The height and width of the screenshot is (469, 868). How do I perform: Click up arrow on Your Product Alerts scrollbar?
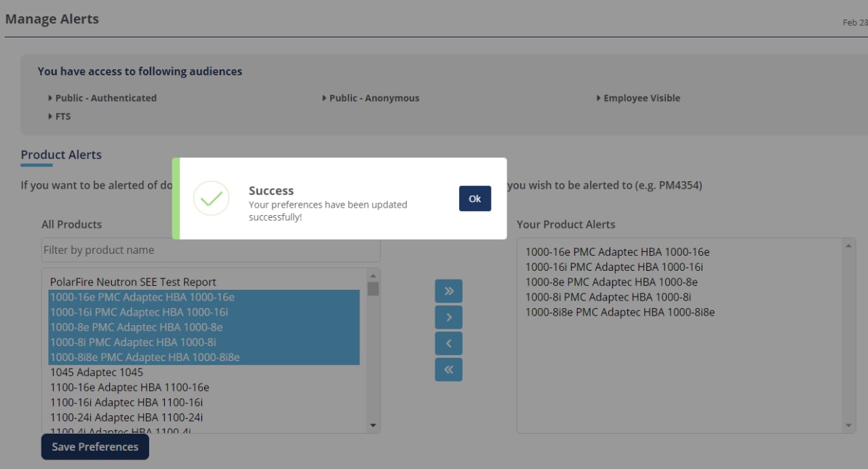point(848,246)
